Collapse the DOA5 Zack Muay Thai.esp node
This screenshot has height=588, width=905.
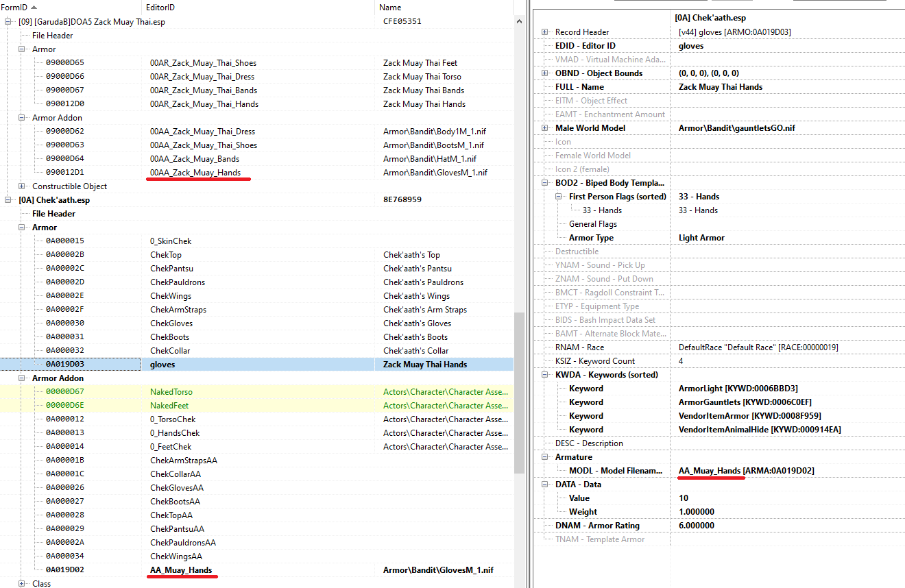8,22
